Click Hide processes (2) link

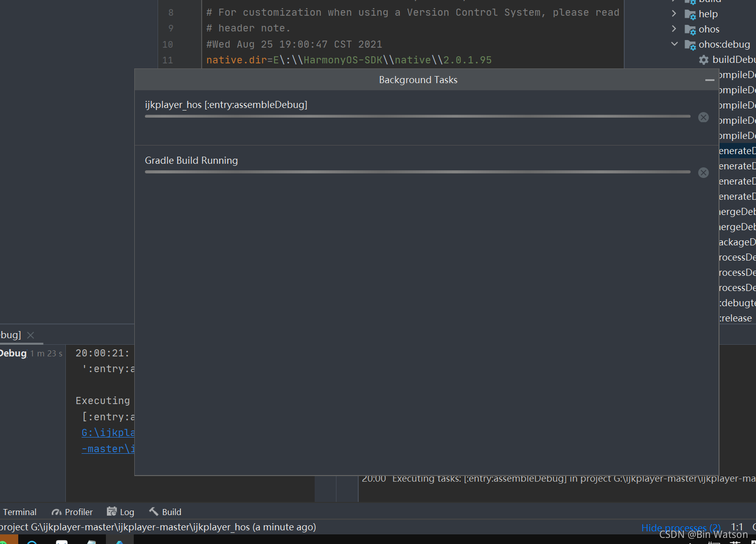point(681,528)
